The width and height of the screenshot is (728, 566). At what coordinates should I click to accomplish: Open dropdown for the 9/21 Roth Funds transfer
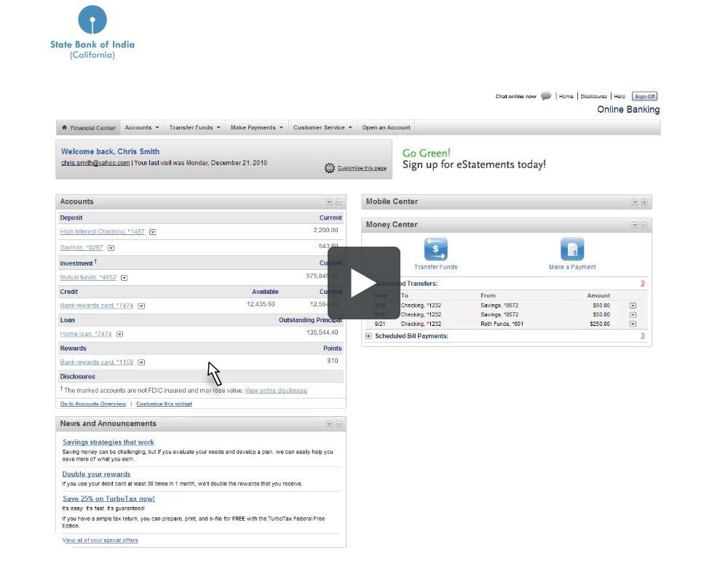pyautogui.click(x=633, y=324)
